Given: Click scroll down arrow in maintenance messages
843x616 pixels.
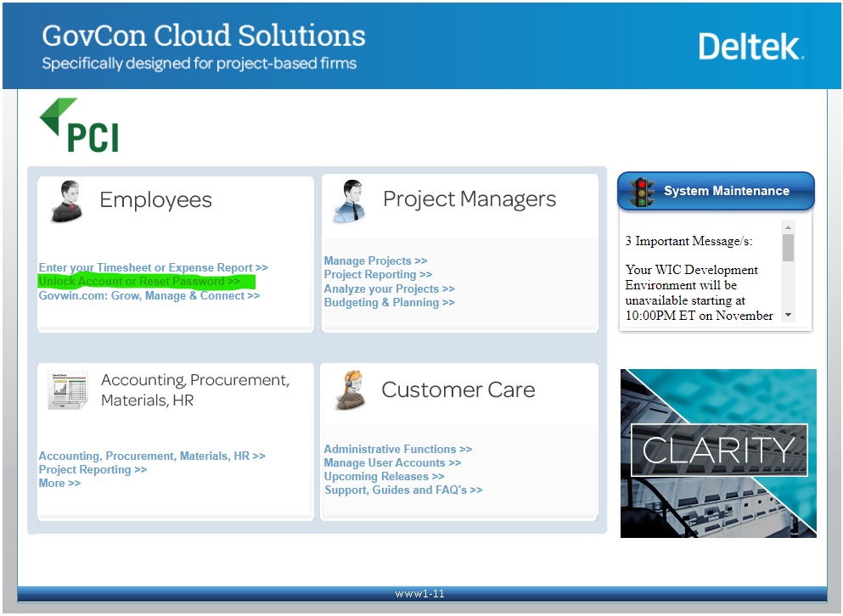Looking at the screenshot, I should (788, 315).
